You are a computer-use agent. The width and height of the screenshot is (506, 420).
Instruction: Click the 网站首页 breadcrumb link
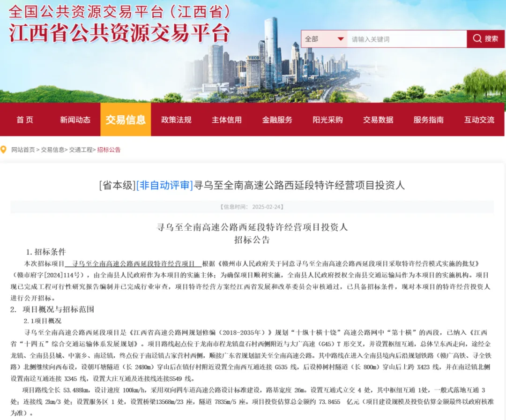23,150
